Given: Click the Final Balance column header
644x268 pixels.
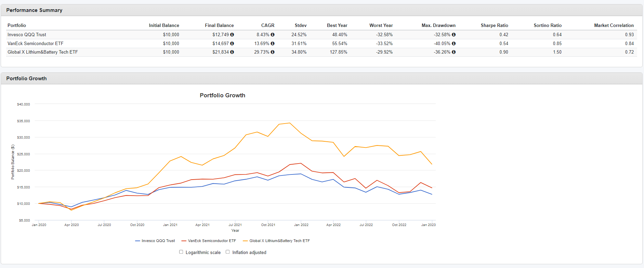Looking at the screenshot, I should 220,26.
